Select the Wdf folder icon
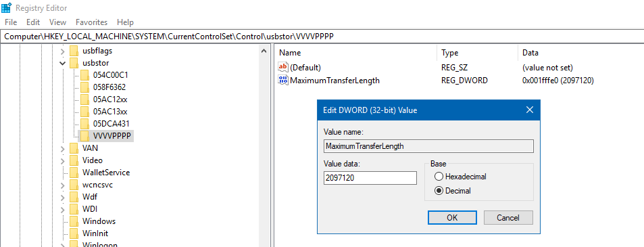The image size is (644, 247). [74, 196]
